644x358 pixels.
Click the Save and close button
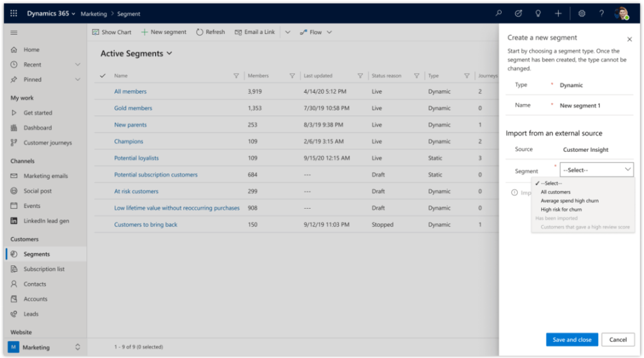tap(572, 340)
